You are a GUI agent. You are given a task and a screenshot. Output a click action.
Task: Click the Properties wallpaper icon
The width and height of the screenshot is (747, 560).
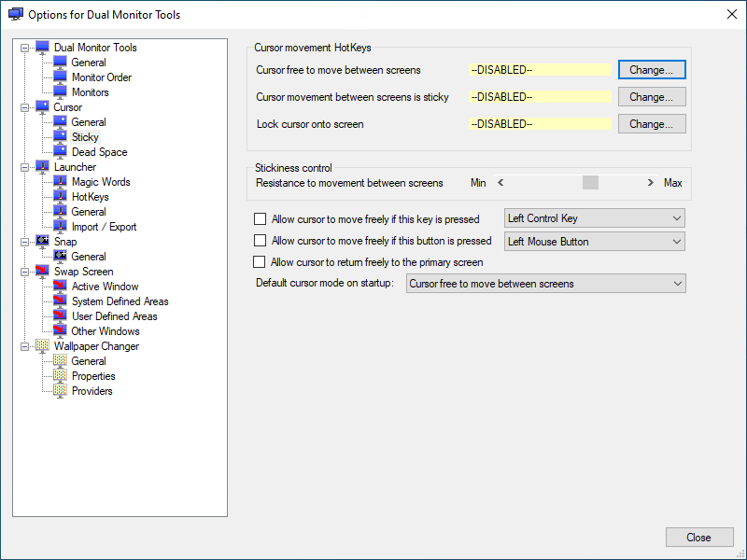60,376
